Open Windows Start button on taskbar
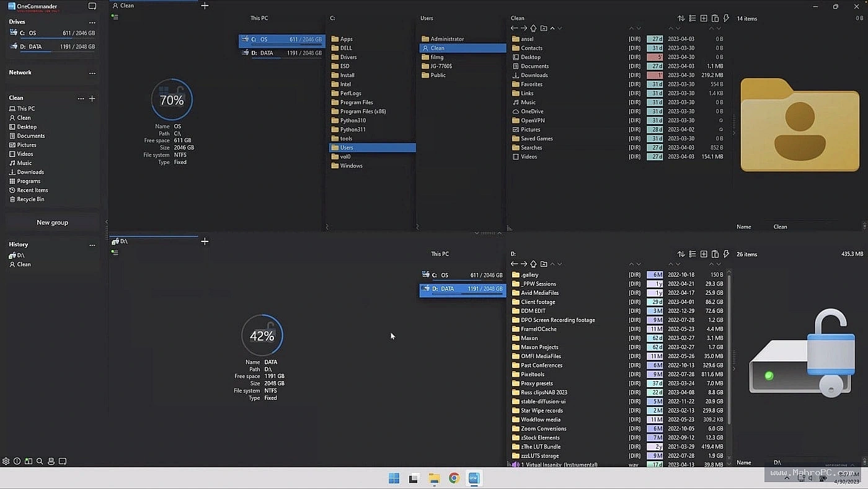The height and width of the screenshot is (489, 868). [394, 478]
